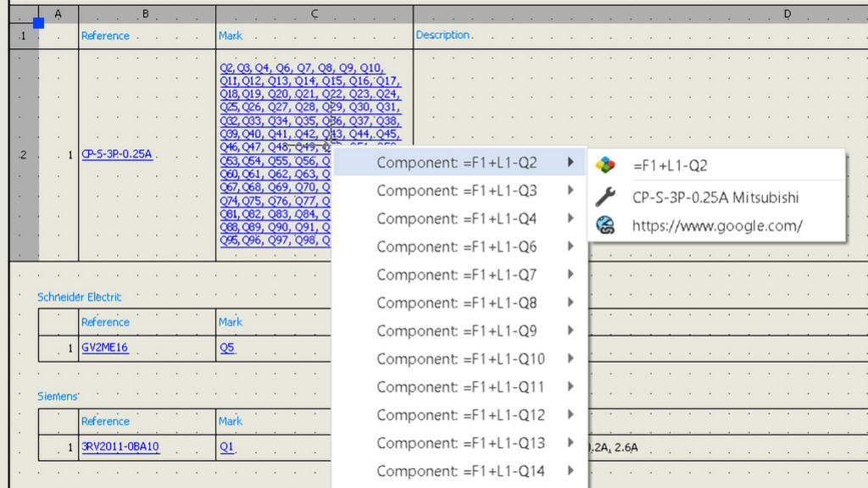Click the Q1 mark hyperlink
868x488 pixels.
(225, 446)
